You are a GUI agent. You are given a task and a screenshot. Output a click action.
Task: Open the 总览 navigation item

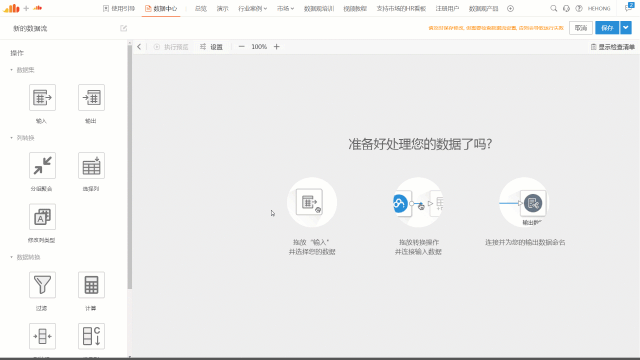pos(200,9)
